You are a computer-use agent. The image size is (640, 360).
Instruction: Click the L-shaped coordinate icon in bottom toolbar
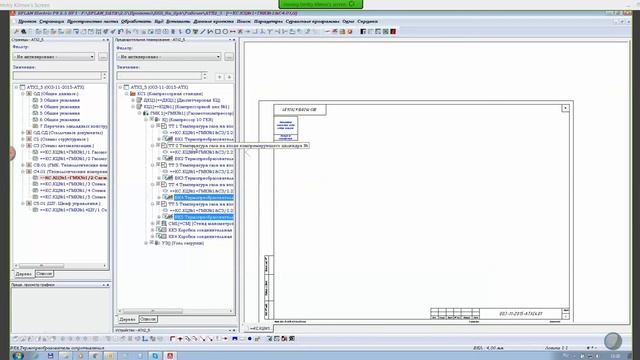tap(145, 339)
